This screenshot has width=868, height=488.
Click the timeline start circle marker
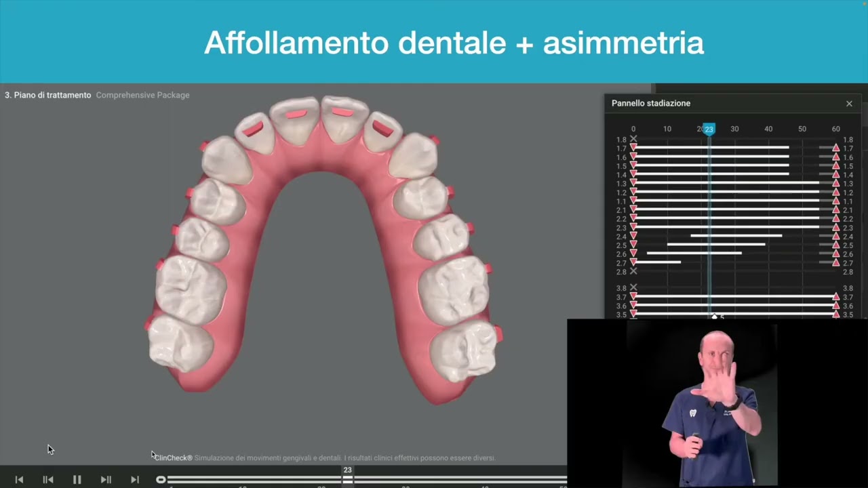(161, 479)
